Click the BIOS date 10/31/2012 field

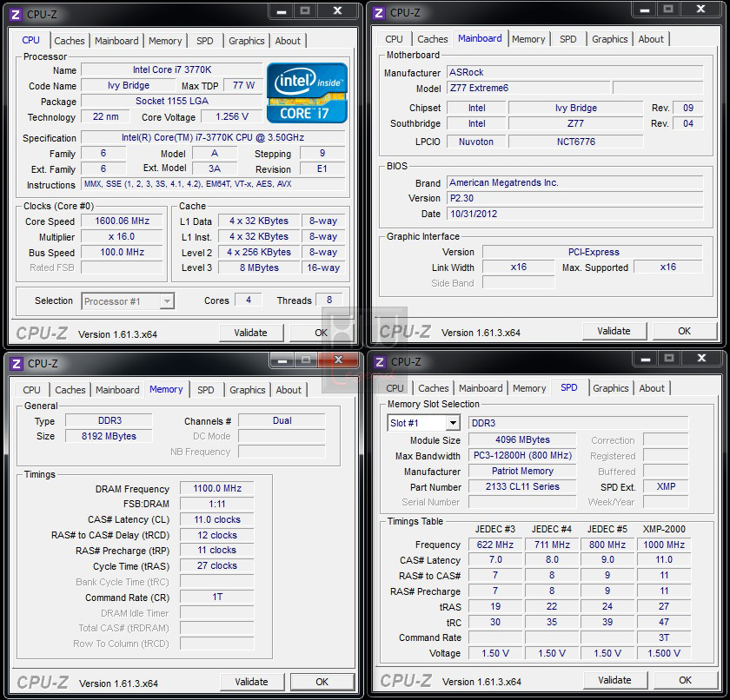[575, 214]
